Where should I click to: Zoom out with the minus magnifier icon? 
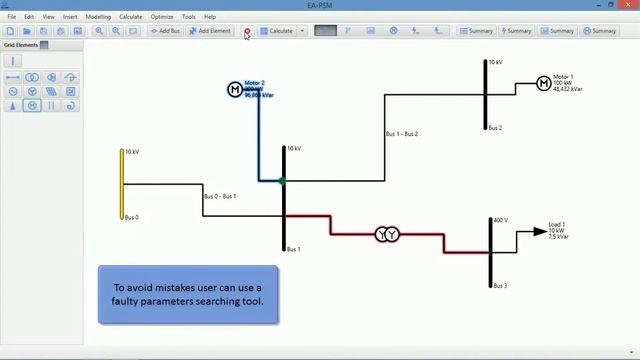[116, 31]
